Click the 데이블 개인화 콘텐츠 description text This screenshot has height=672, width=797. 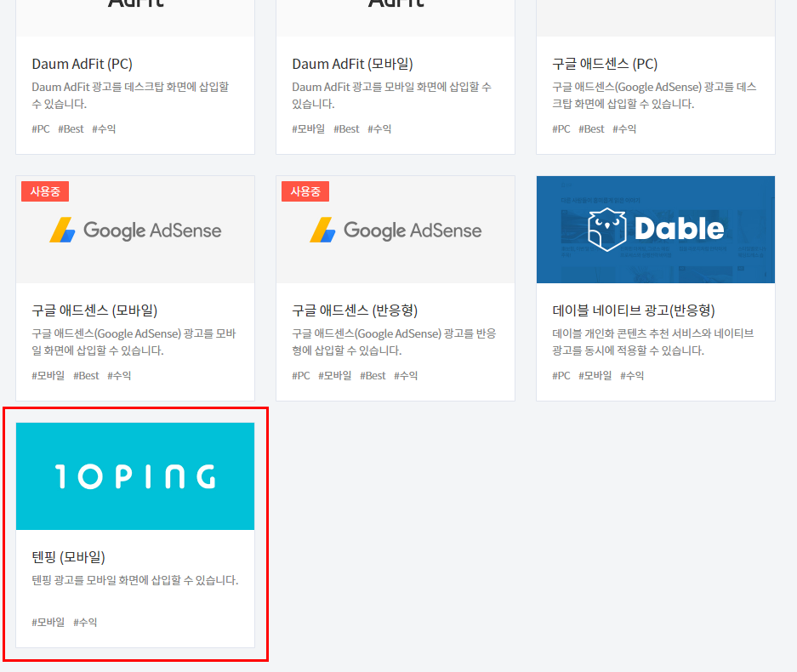(653, 342)
